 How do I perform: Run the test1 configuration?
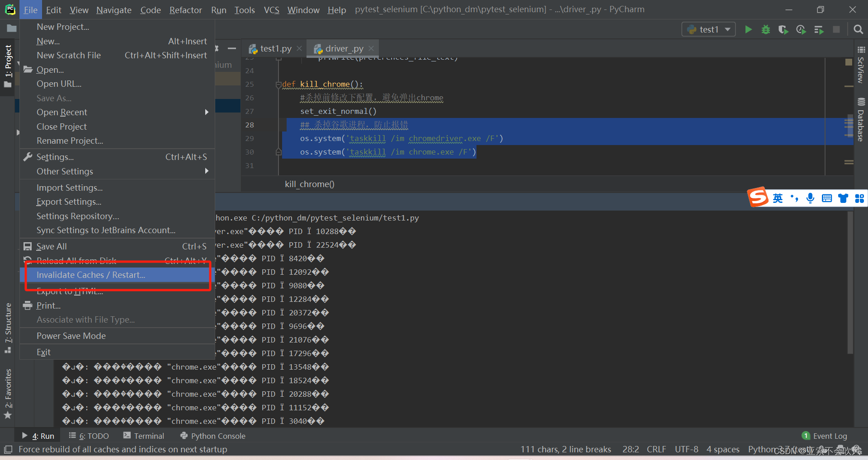(748, 29)
